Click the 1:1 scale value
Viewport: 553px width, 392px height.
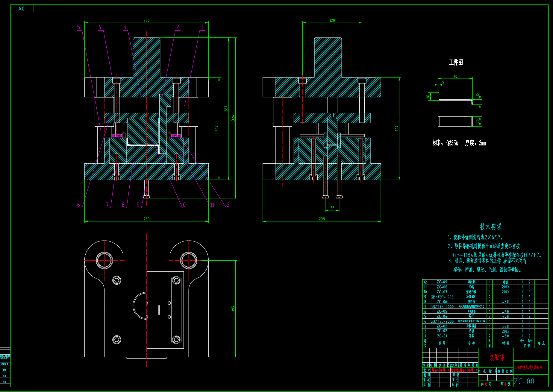tap(508, 378)
